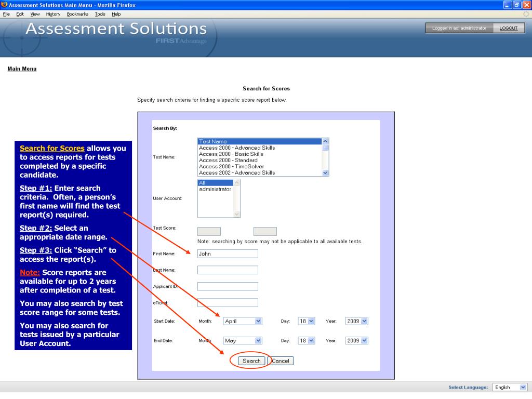Open the History menu
The height and width of the screenshot is (399, 532).
point(54,14)
